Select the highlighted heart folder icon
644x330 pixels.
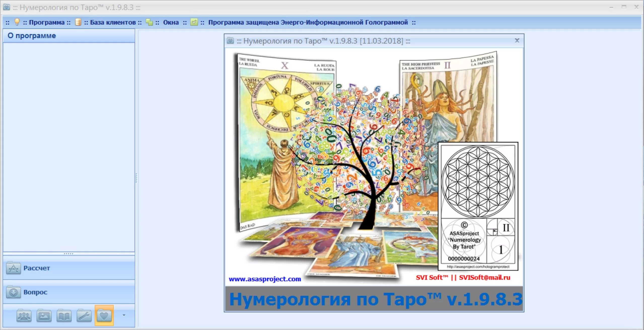pyautogui.click(x=104, y=315)
